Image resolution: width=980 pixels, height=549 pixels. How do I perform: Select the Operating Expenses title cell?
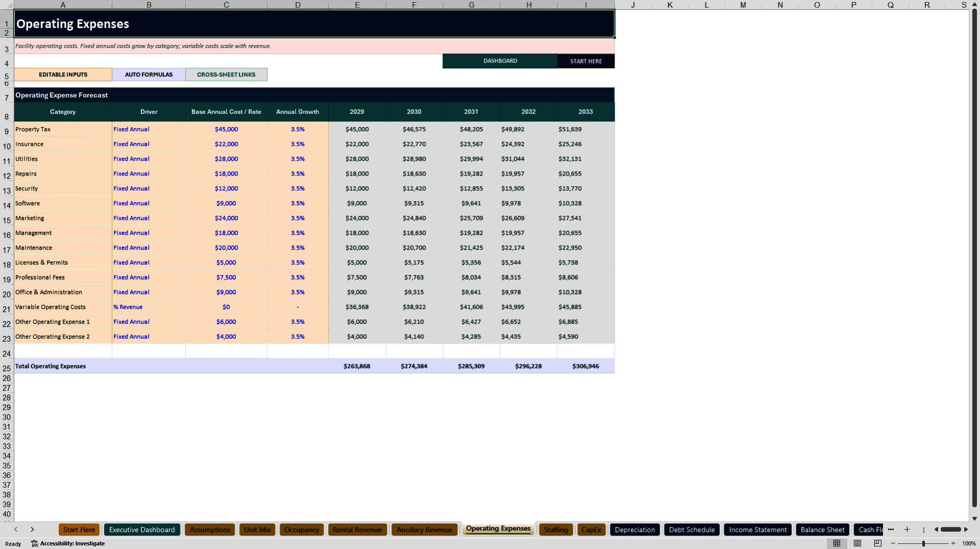[x=314, y=24]
